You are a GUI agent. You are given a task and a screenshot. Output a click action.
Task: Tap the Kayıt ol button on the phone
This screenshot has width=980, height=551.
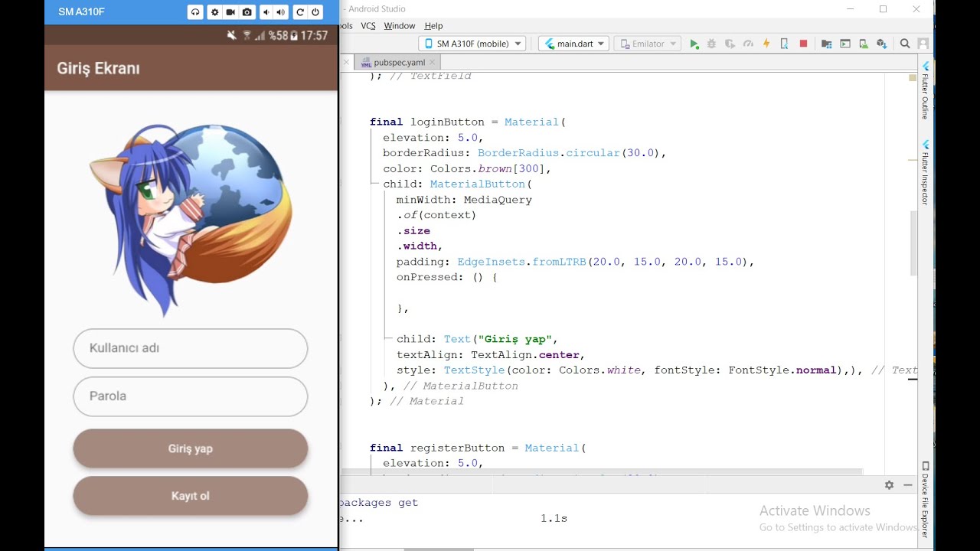pos(191,496)
